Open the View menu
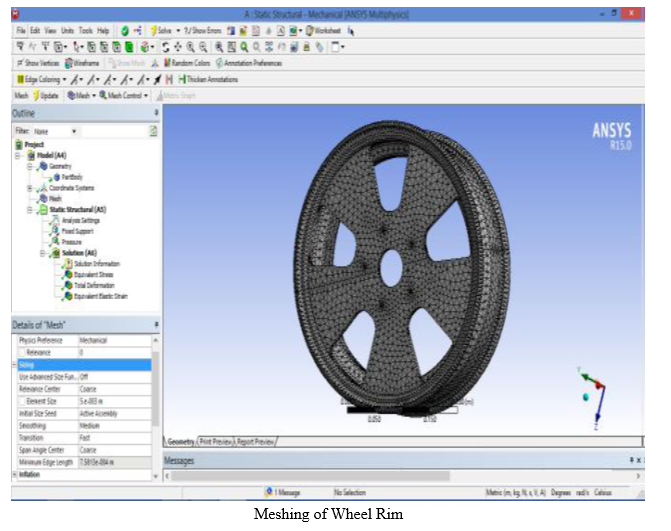The width and height of the screenshot is (671, 531). [x=50, y=31]
